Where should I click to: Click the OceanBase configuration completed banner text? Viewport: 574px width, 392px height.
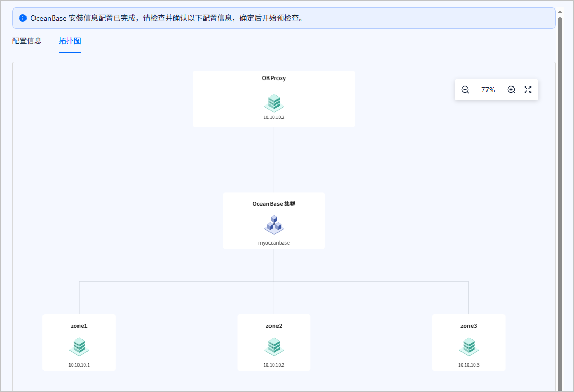167,18
